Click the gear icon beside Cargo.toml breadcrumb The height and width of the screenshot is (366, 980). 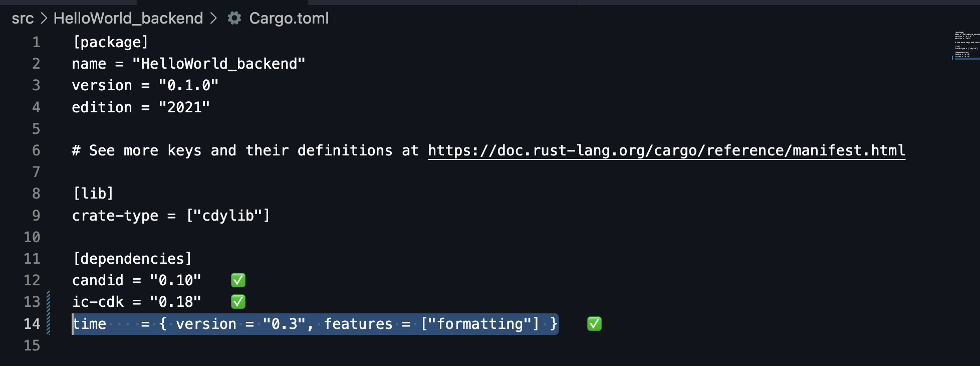[x=234, y=18]
